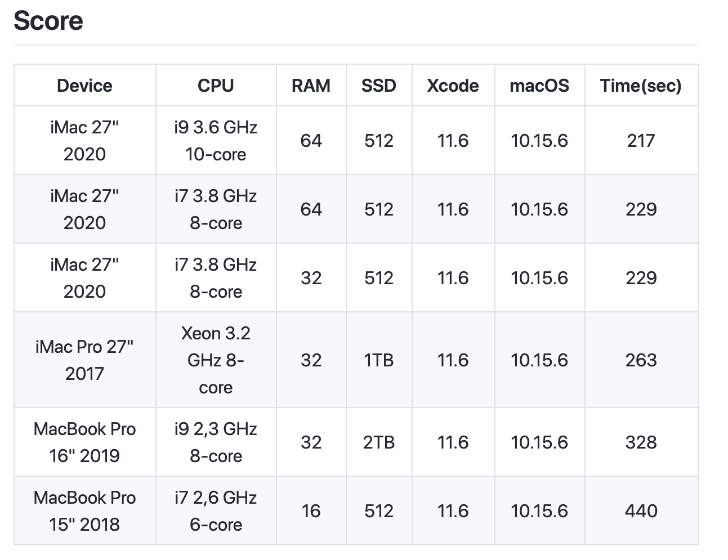Select the MacBook Pro 15" 2018 cell

(84, 511)
